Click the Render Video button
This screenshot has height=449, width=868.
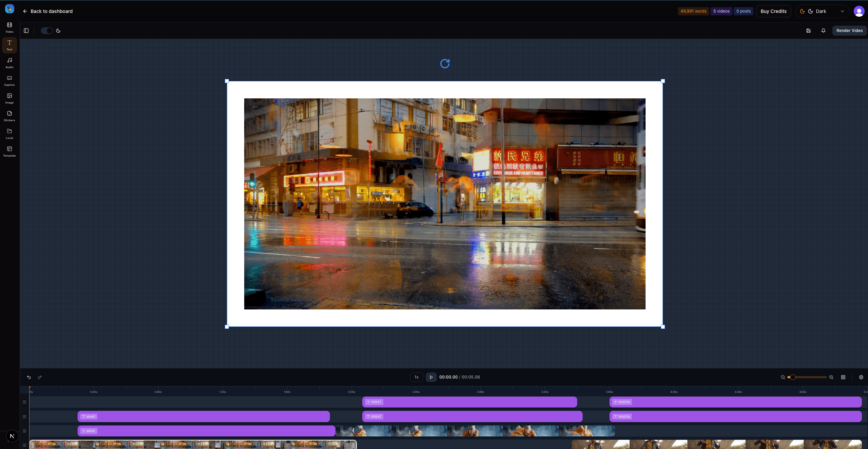[849, 31]
